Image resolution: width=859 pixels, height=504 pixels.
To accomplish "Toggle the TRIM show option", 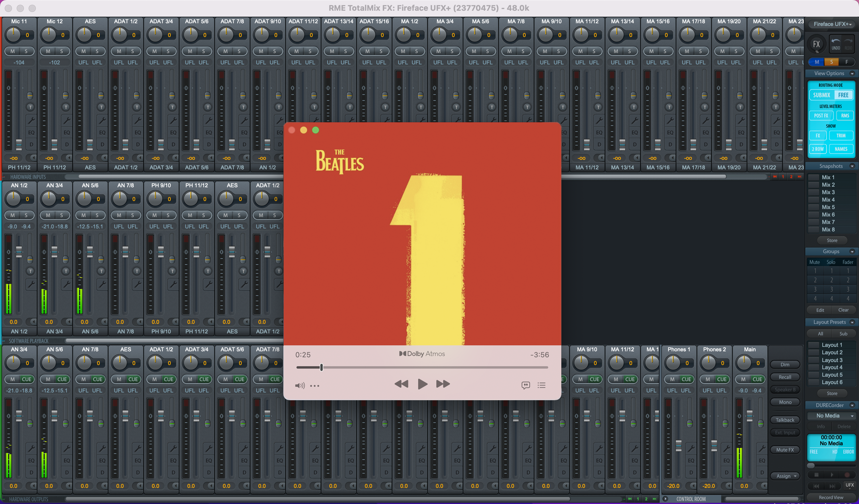I will click(841, 136).
